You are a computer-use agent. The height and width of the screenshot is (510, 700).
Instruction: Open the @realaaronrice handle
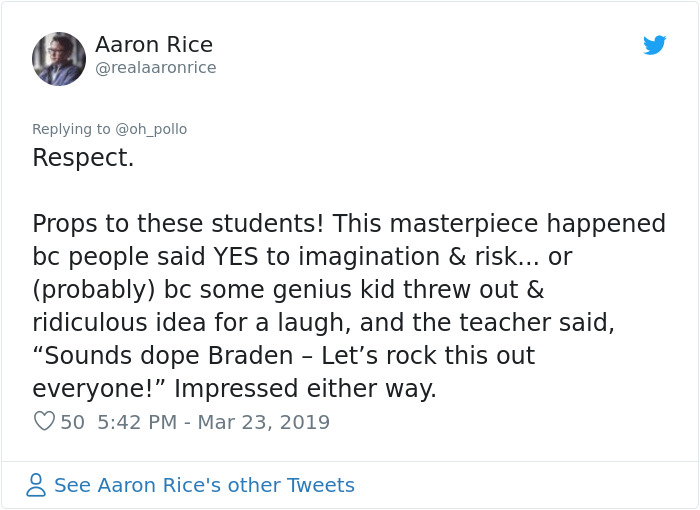click(155, 68)
